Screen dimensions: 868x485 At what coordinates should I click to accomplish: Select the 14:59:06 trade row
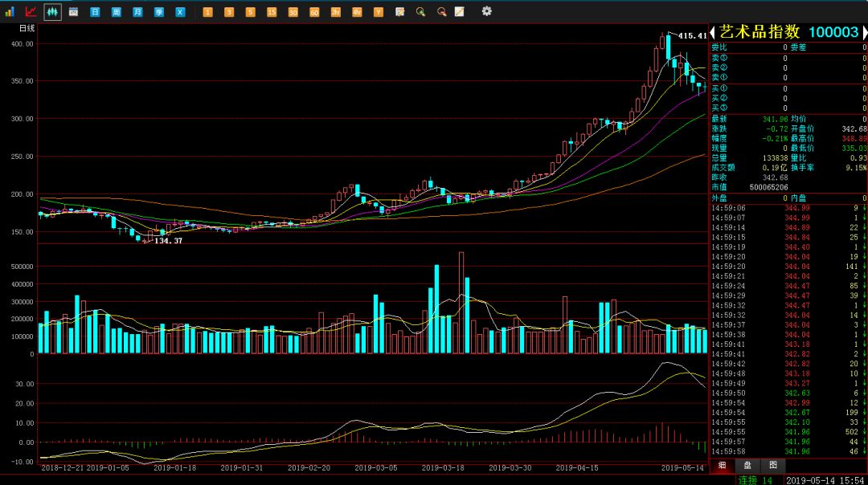tap(788, 209)
